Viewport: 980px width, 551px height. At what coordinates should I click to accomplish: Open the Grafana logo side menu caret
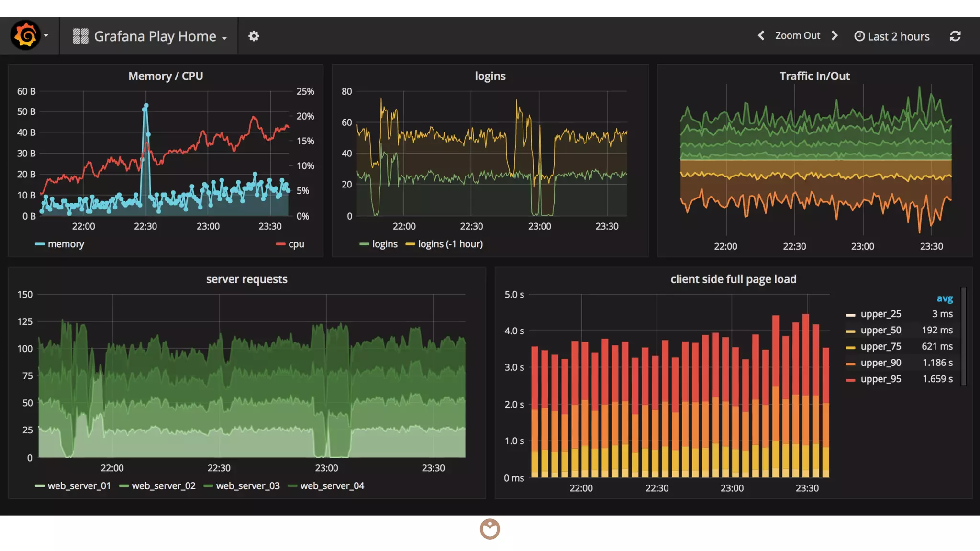[46, 36]
